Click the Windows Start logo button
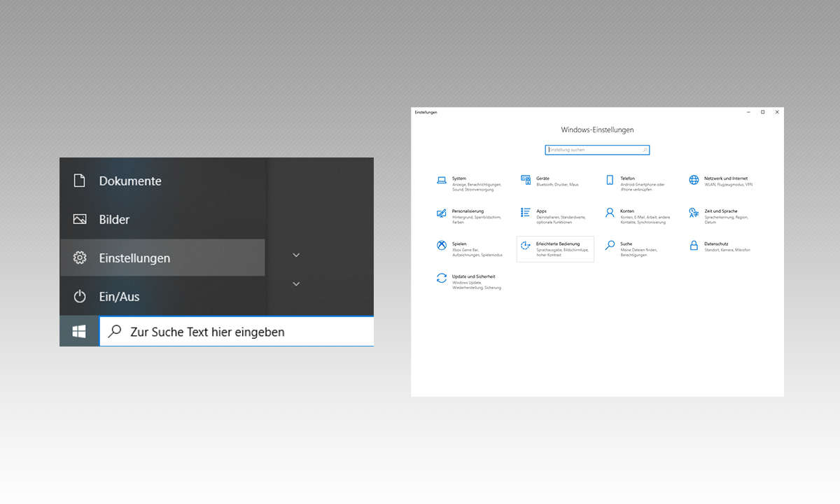Viewport: 840px width, 504px height. click(x=79, y=332)
